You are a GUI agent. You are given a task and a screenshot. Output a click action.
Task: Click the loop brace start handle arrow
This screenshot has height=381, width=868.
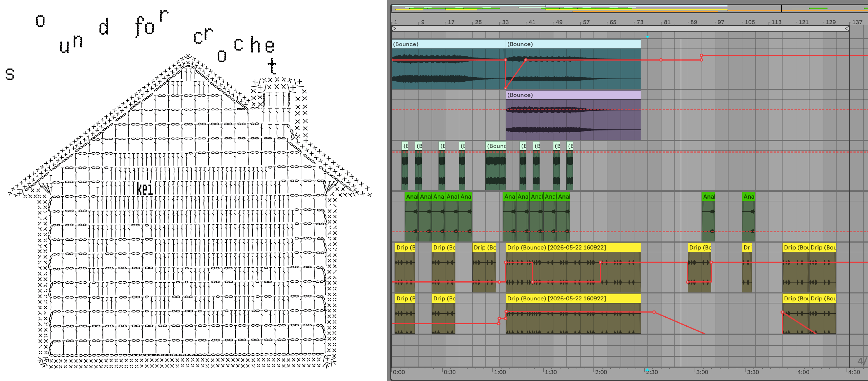coord(394,29)
